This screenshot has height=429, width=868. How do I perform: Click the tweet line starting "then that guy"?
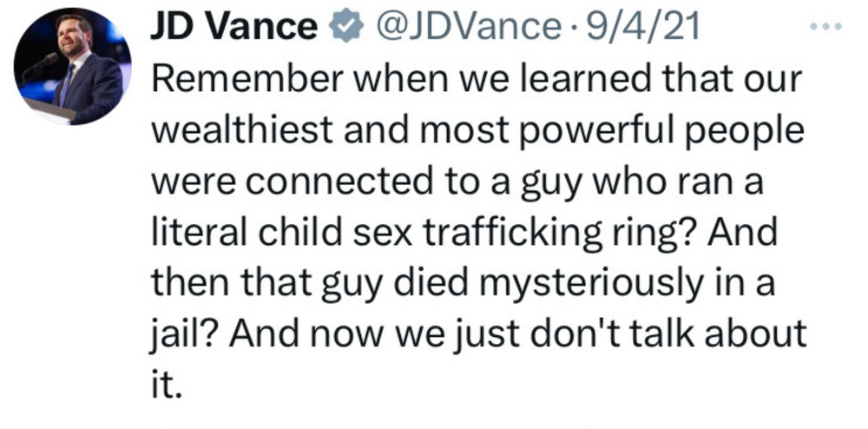pos(462,283)
